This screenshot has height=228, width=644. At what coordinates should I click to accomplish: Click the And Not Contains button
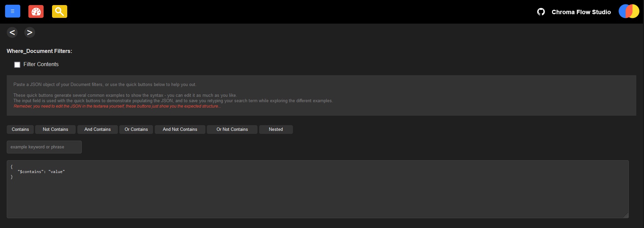180,130
